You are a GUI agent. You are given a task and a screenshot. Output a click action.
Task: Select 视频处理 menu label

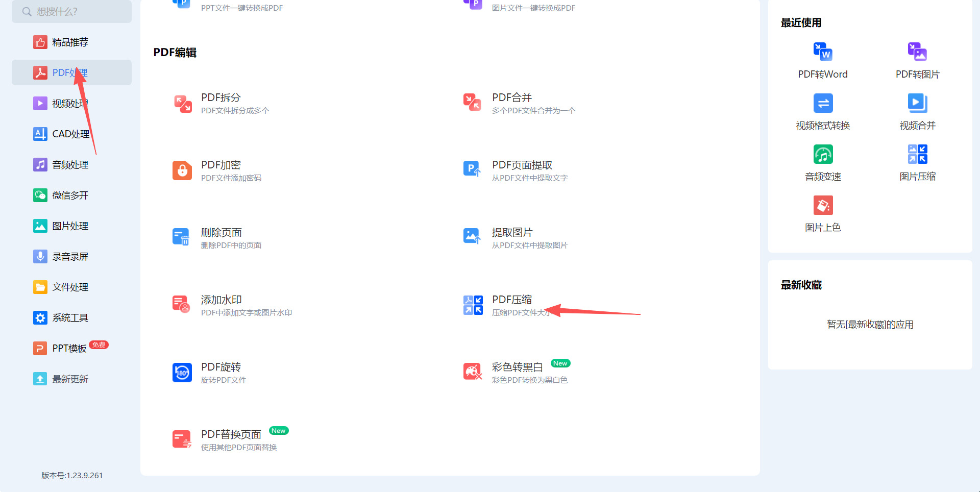(70, 104)
